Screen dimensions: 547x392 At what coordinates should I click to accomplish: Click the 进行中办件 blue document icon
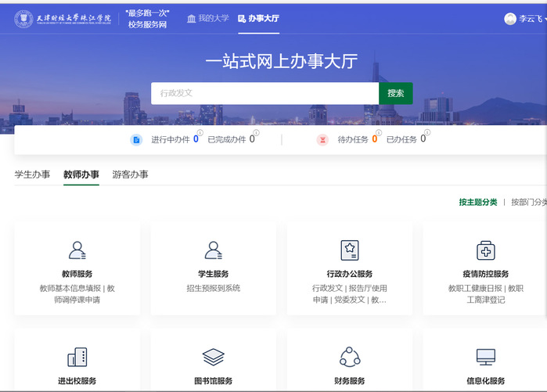click(x=136, y=140)
